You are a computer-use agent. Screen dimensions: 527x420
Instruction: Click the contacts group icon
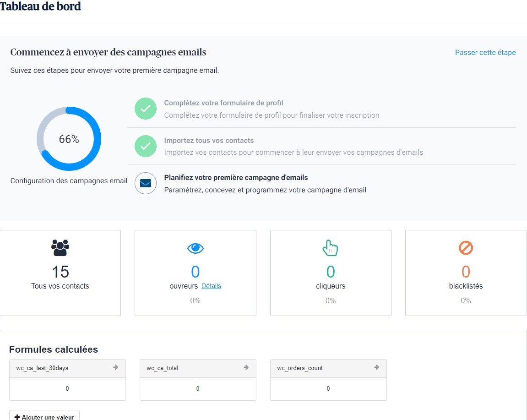[60, 248]
